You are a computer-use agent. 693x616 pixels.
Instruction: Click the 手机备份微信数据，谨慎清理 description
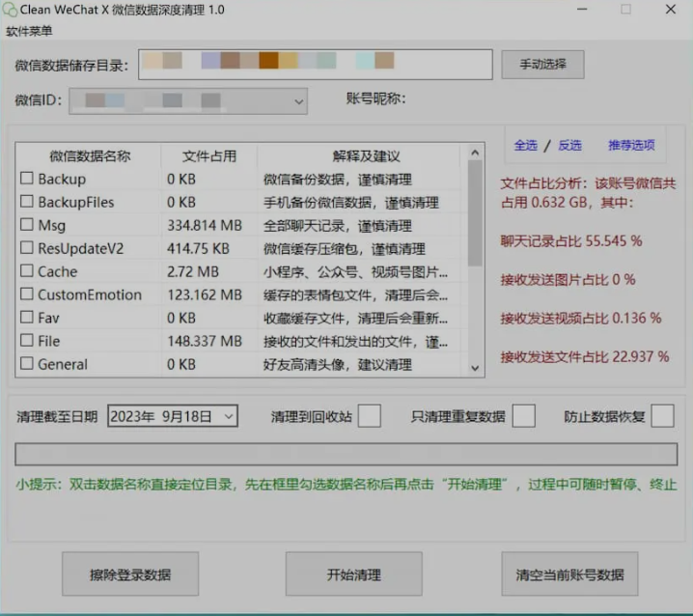tap(351, 203)
